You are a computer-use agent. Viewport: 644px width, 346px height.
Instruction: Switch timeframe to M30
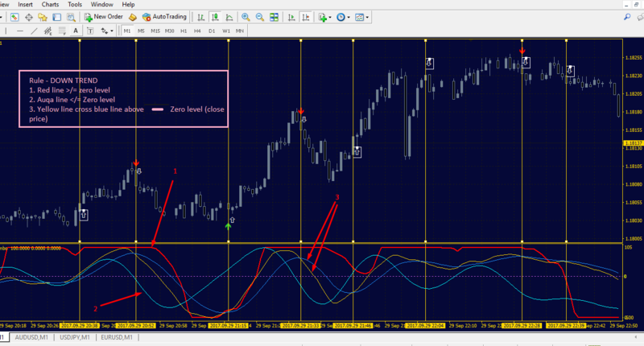(170, 31)
